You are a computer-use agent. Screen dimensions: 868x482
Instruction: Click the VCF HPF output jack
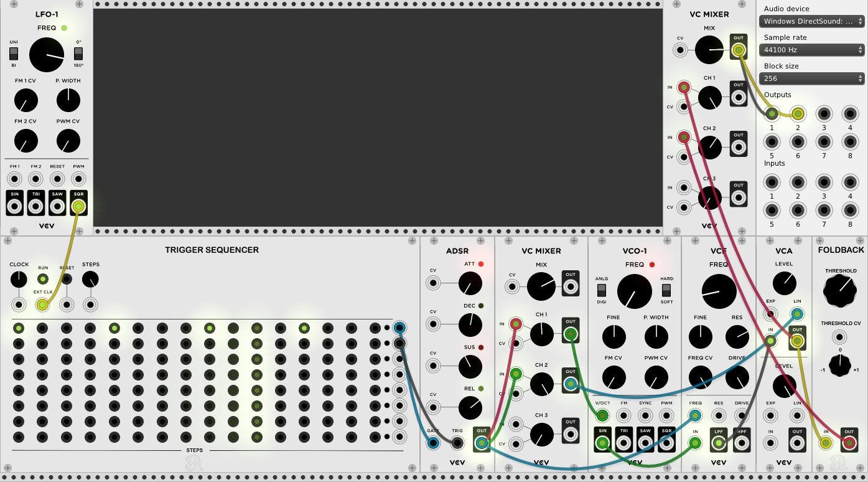(x=741, y=443)
